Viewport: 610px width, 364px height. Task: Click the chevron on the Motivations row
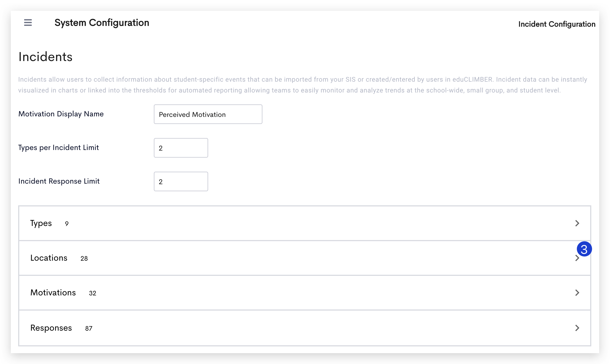577,293
